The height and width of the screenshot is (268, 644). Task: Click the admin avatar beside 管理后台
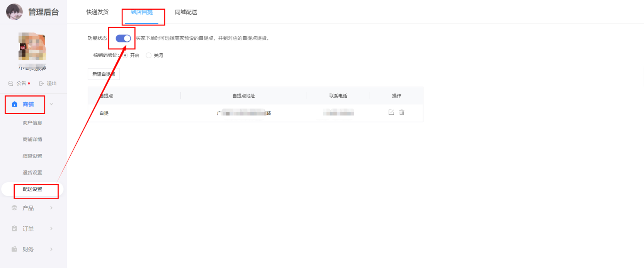coord(14,12)
